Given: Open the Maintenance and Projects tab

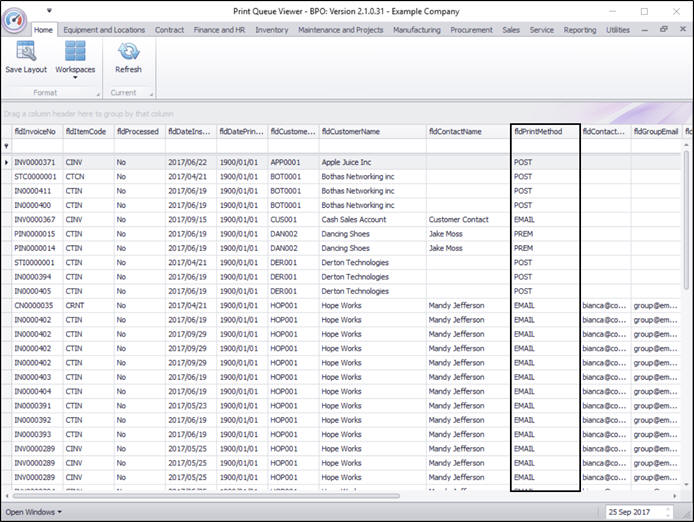Looking at the screenshot, I should tap(340, 30).
